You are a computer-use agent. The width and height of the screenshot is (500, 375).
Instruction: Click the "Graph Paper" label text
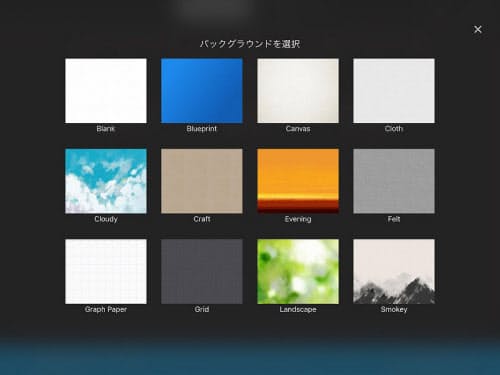coord(106,310)
